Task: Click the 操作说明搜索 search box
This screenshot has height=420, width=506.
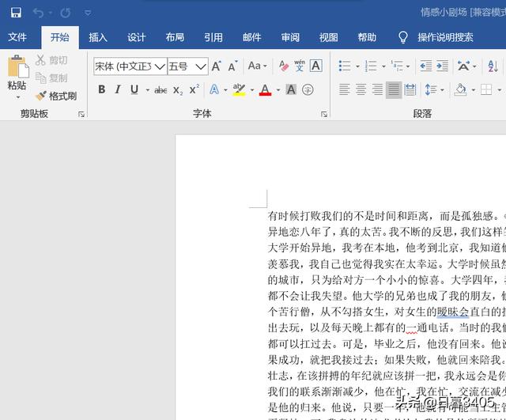Action: (445, 37)
